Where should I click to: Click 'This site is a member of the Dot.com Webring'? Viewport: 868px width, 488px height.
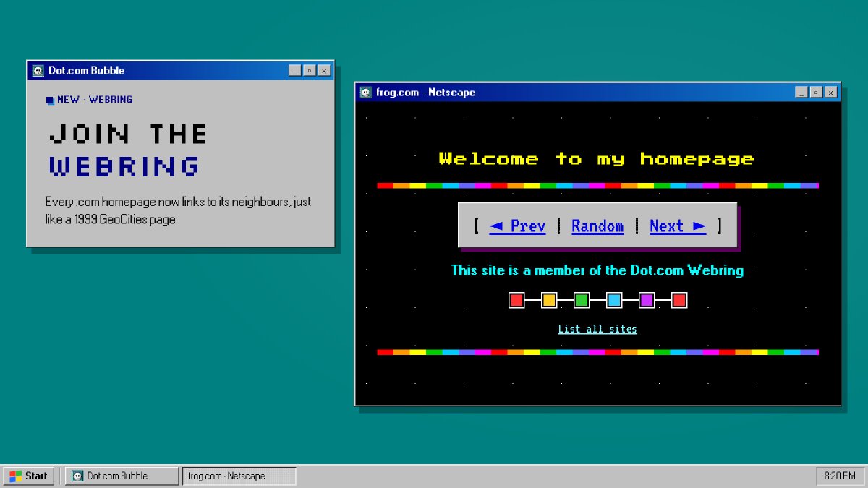(x=597, y=270)
